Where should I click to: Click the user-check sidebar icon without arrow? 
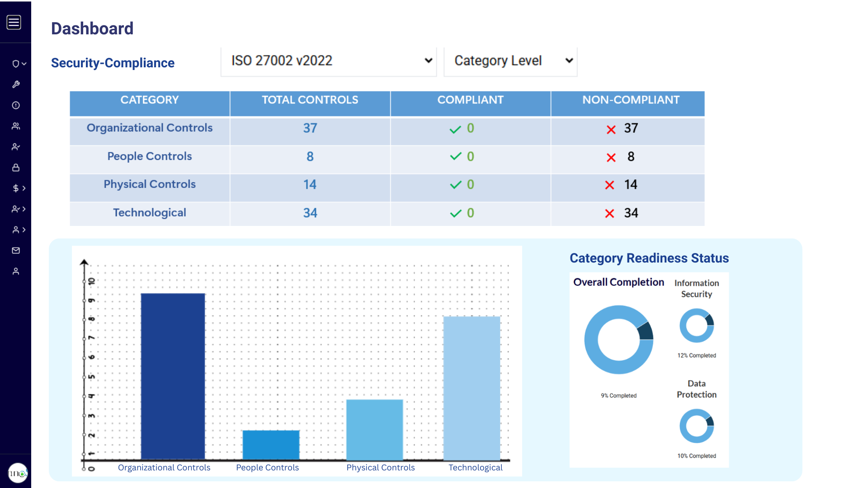pos(16,147)
